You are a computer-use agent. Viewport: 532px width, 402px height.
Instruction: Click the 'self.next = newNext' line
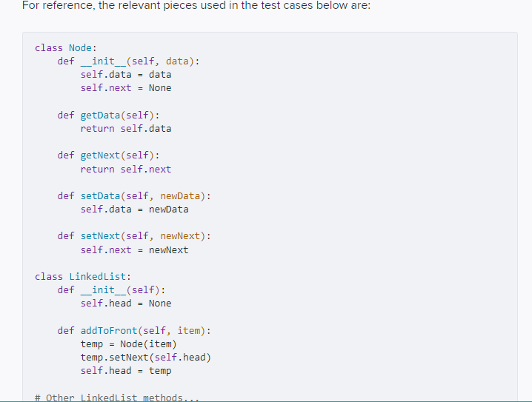[134, 249]
